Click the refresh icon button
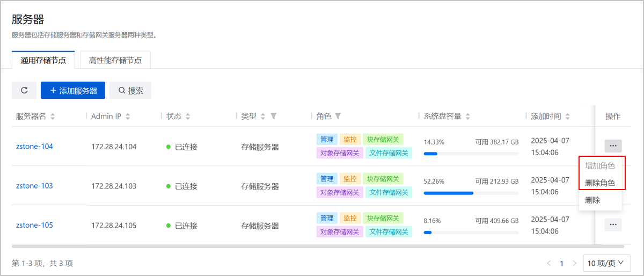Screen dimensions: 644x276 pos(24,90)
